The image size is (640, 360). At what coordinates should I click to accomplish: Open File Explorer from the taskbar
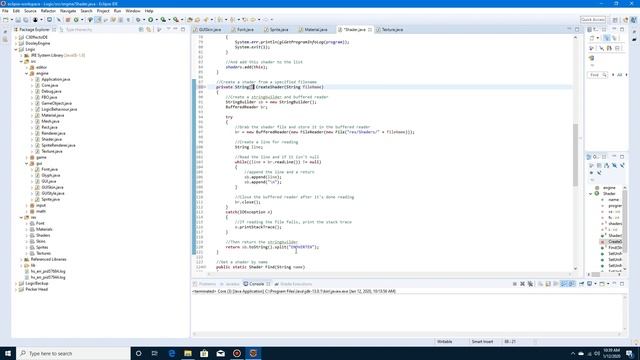(188, 353)
